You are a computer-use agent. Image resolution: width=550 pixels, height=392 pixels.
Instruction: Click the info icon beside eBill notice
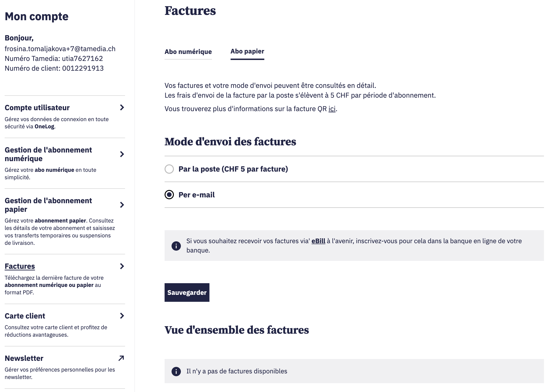click(x=176, y=246)
